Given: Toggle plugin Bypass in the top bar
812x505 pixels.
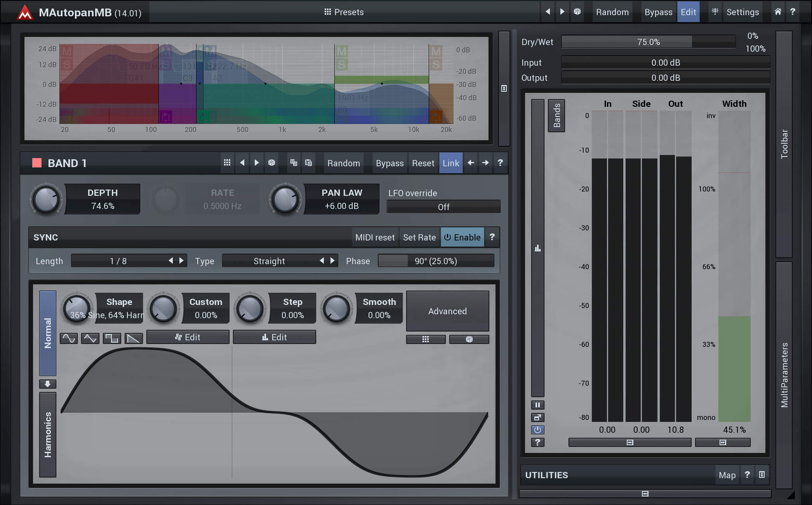Looking at the screenshot, I should point(658,12).
